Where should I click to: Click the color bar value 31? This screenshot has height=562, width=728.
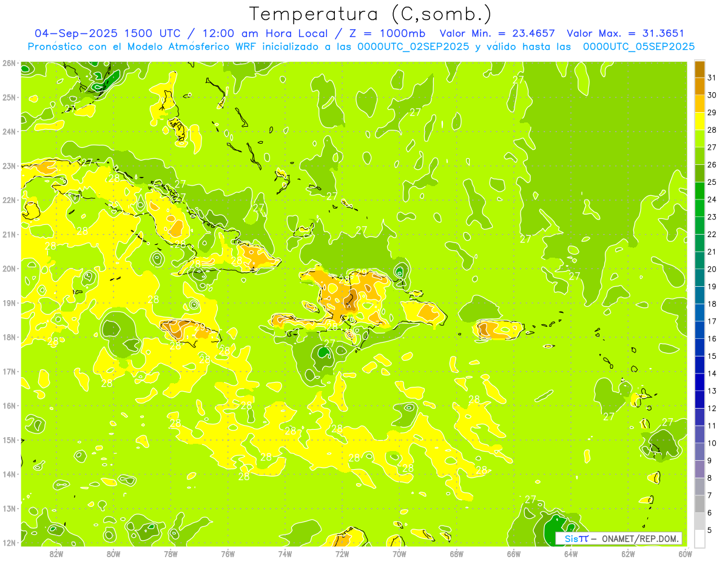click(712, 78)
